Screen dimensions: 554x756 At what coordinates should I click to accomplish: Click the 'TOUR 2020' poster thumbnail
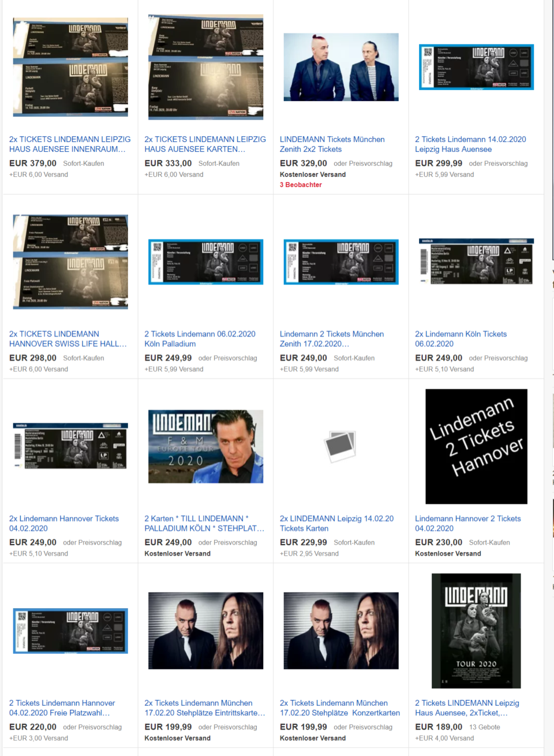pos(476,630)
